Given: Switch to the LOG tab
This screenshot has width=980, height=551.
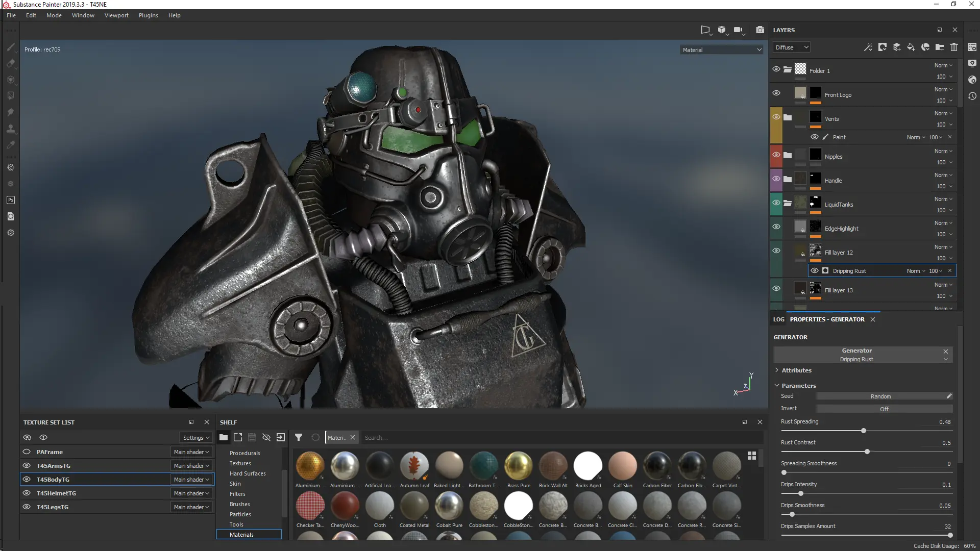Looking at the screenshot, I should coord(778,319).
